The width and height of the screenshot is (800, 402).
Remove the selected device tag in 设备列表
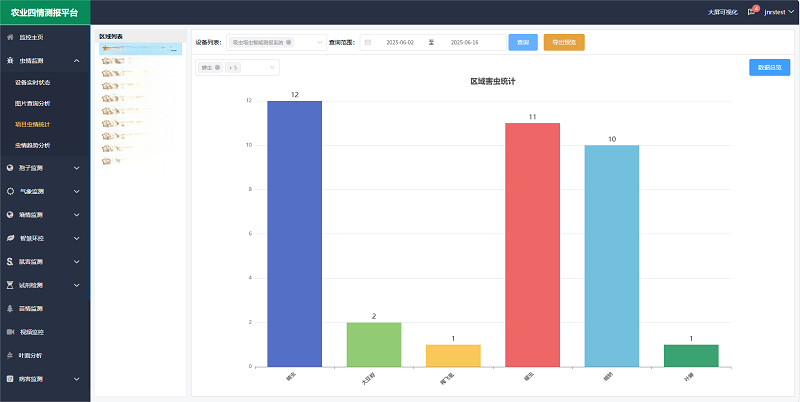click(289, 42)
